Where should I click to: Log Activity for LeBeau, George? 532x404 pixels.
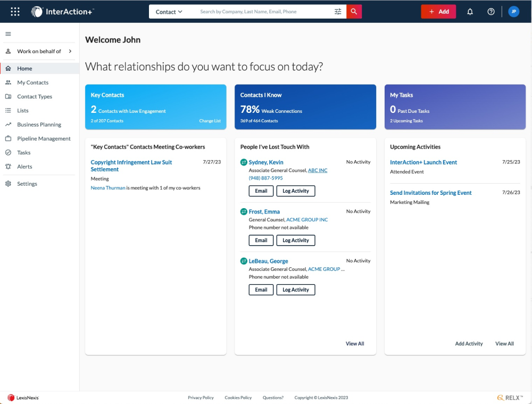pyautogui.click(x=295, y=290)
